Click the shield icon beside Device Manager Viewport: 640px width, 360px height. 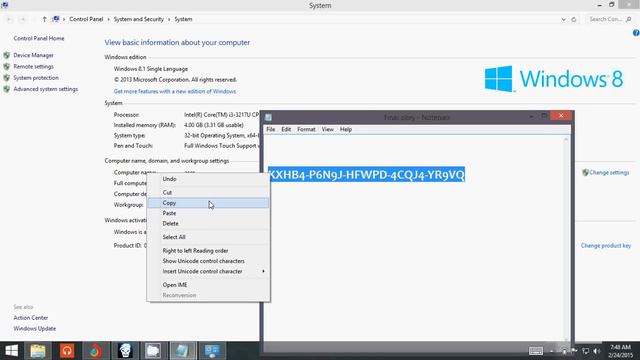tap(6, 55)
